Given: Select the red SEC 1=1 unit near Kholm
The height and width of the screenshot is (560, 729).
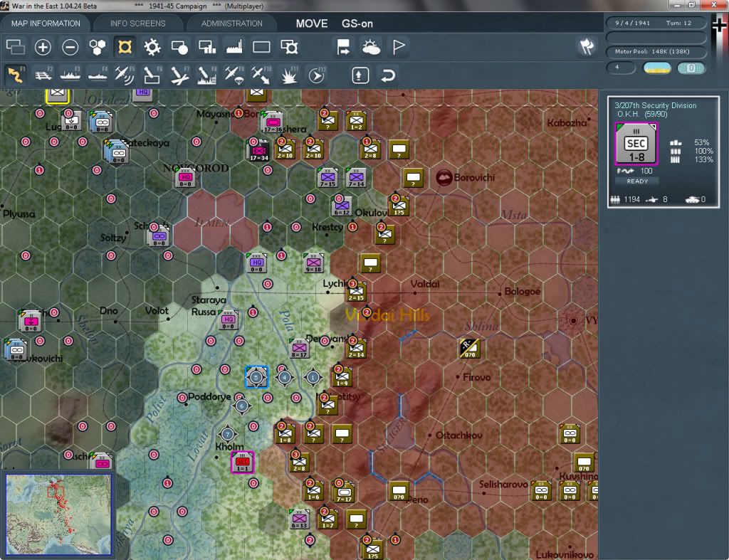Looking at the screenshot, I should click(x=242, y=463).
